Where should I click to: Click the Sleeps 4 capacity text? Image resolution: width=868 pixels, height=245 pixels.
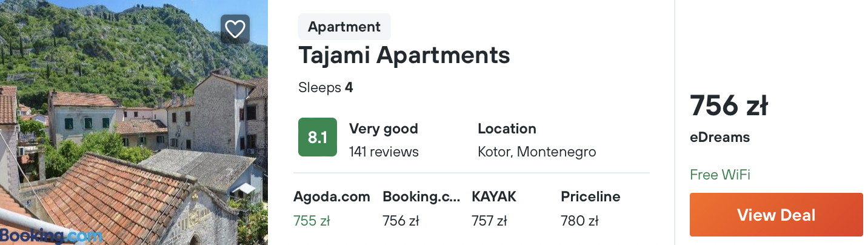[326, 87]
